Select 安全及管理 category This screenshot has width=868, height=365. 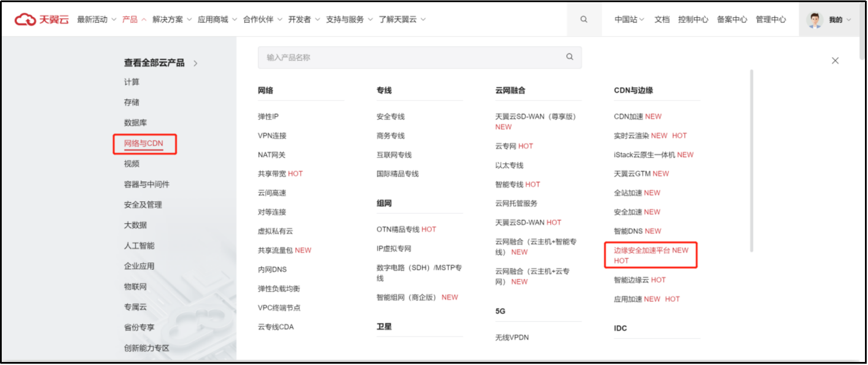coord(143,204)
